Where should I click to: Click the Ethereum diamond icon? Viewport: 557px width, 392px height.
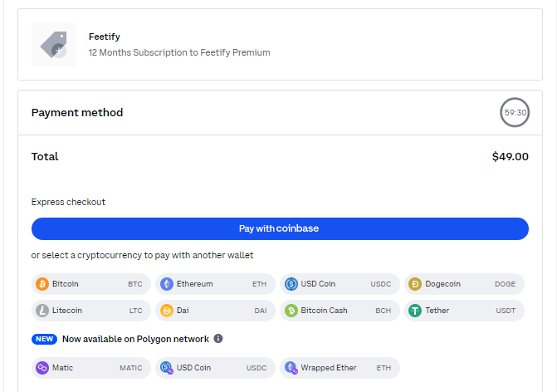click(x=167, y=284)
